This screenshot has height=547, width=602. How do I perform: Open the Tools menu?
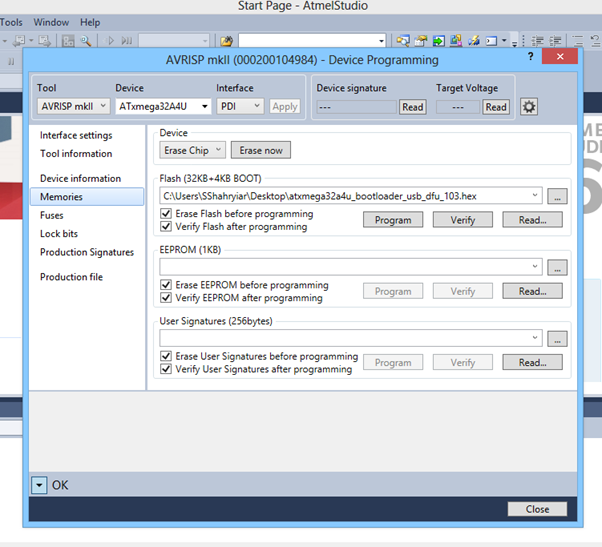(x=11, y=22)
